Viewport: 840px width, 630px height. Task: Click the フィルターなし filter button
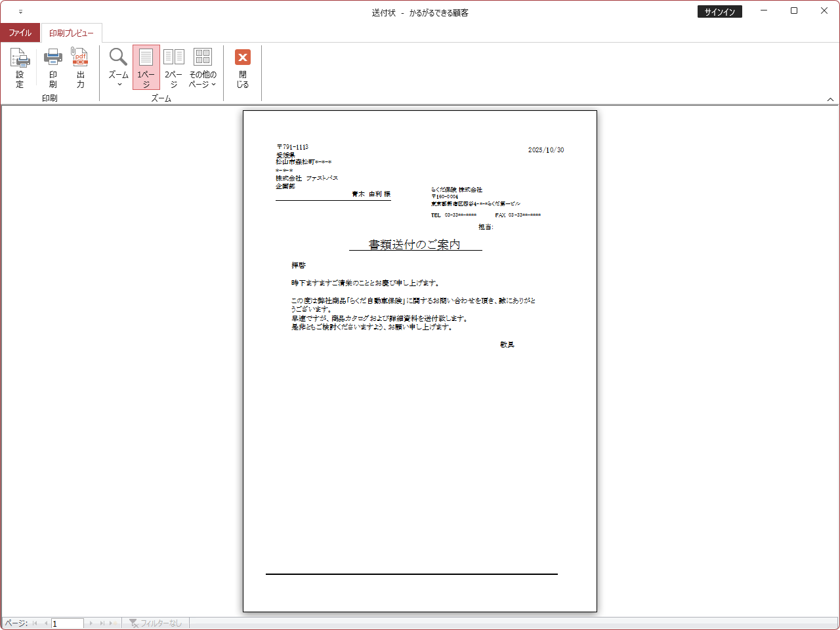click(156, 623)
